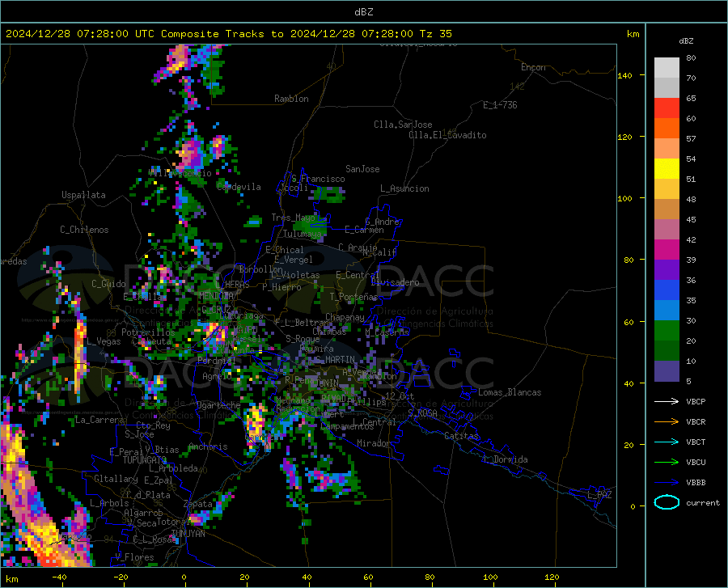The image size is (728, 588).
Task: Select the dark slate-purple bottom swatch in scale
Action: 667,370
